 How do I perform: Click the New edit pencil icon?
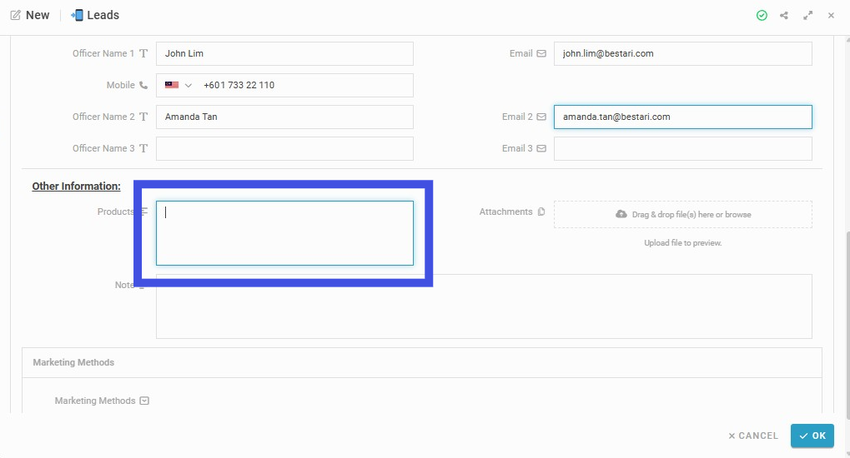coord(16,15)
